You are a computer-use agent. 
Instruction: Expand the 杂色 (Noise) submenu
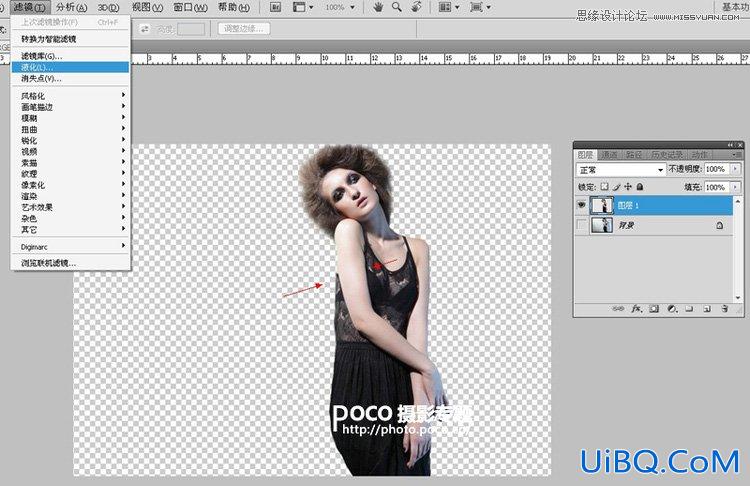coord(70,218)
